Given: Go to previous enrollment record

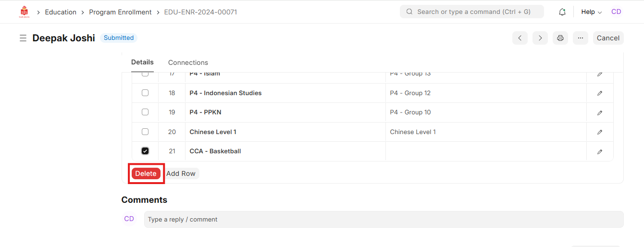Looking at the screenshot, I should (x=520, y=38).
